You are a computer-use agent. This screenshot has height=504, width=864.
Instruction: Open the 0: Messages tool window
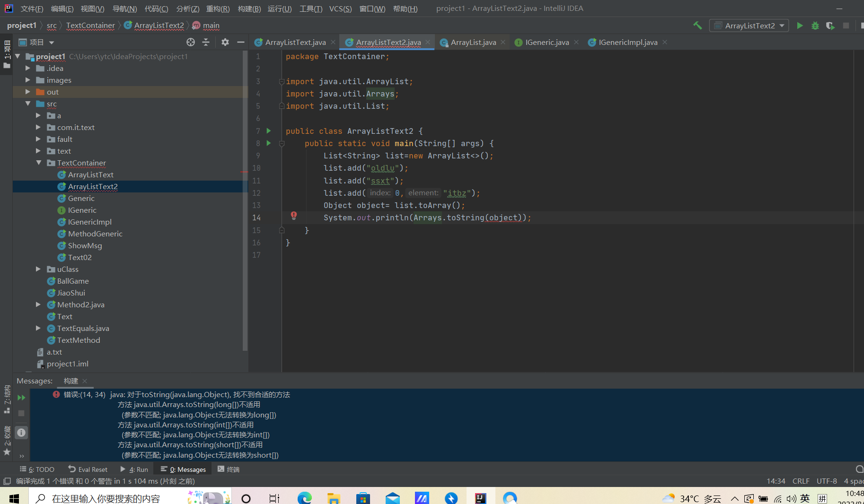[183, 469]
